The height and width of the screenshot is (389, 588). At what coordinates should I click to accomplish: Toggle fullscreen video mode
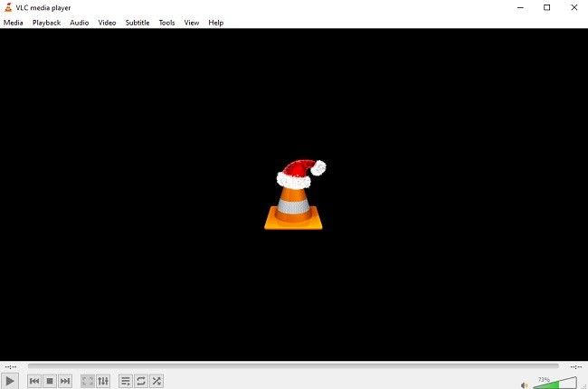point(88,381)
